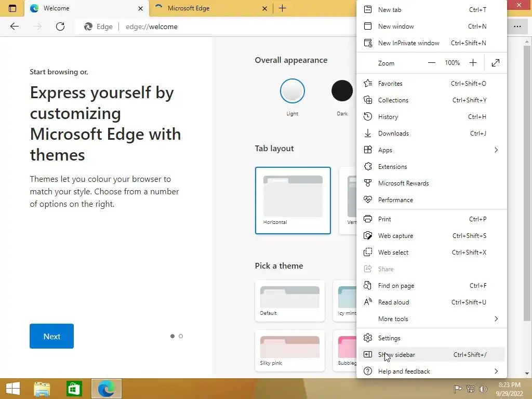Click the page vertical scrollbar

click(x=527, y=183)
